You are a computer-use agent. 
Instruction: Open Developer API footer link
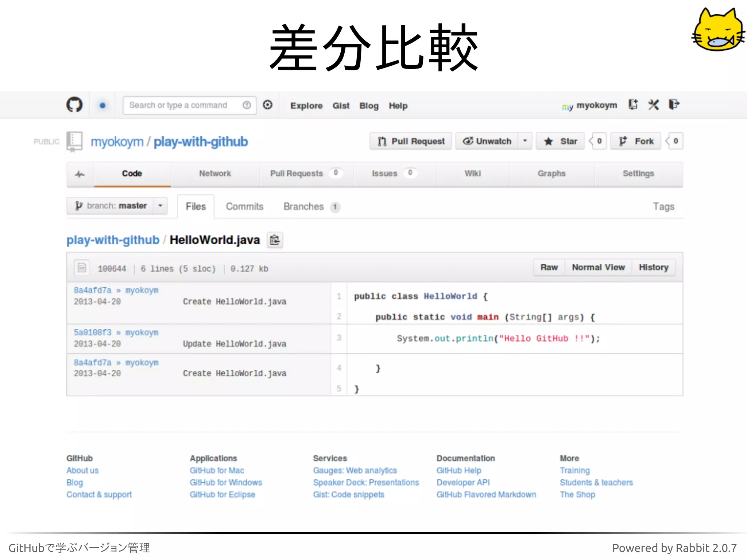coord(463,483)
